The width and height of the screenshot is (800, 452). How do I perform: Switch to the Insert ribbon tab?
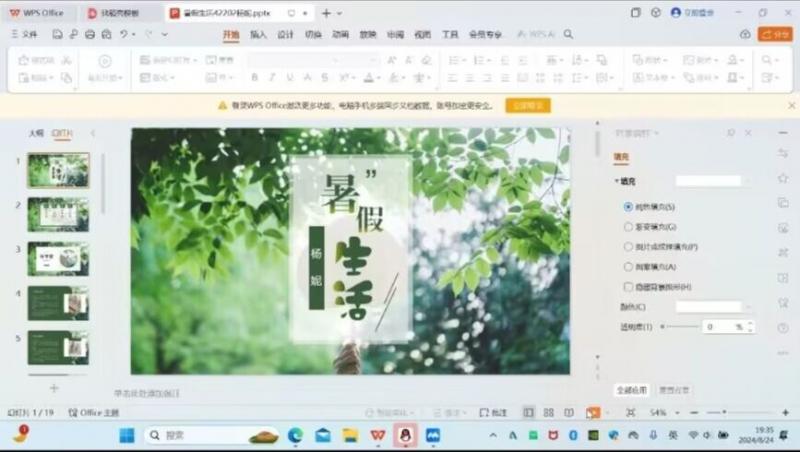[258, 34]
